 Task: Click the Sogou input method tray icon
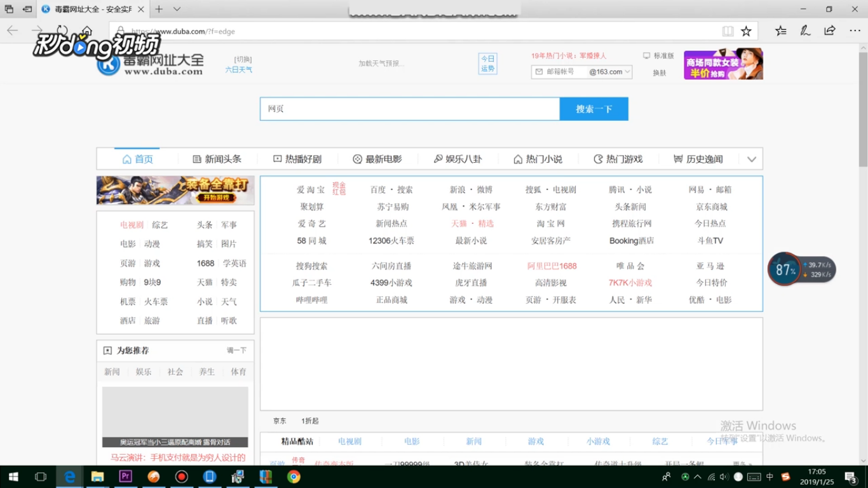coord(785,477)
